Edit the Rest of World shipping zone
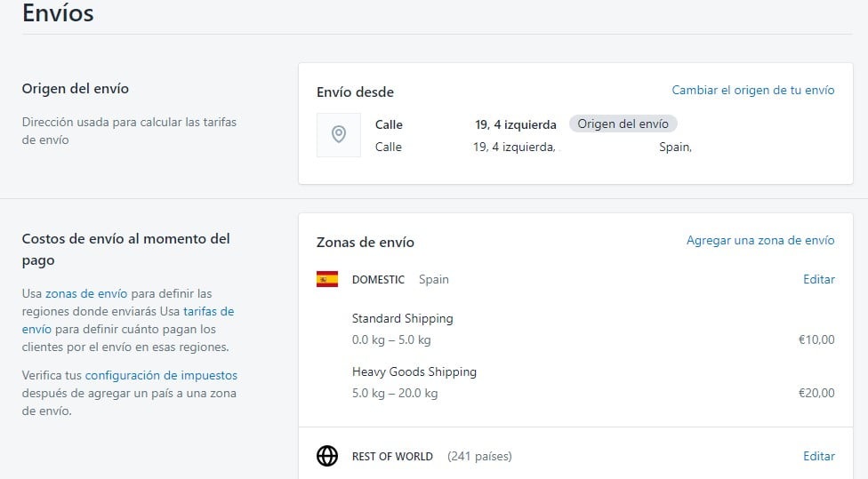868x479 pixels. point(818,456)
